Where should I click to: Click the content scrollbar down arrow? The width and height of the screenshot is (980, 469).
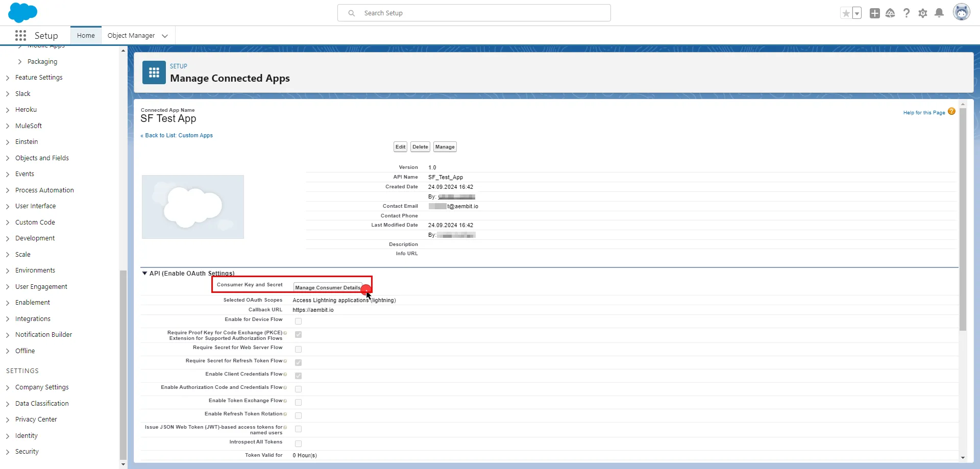point(963,458)
